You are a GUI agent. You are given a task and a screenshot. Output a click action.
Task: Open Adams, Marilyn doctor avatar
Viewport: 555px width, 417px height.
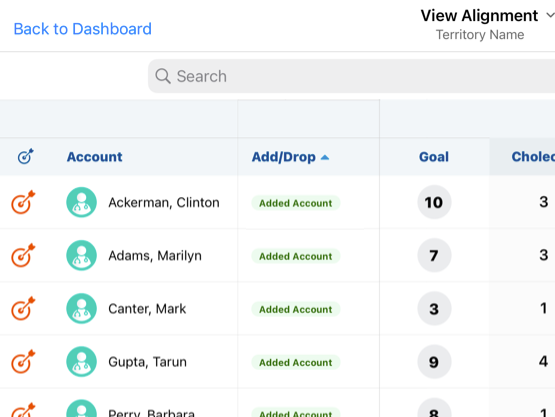(81, 255)
